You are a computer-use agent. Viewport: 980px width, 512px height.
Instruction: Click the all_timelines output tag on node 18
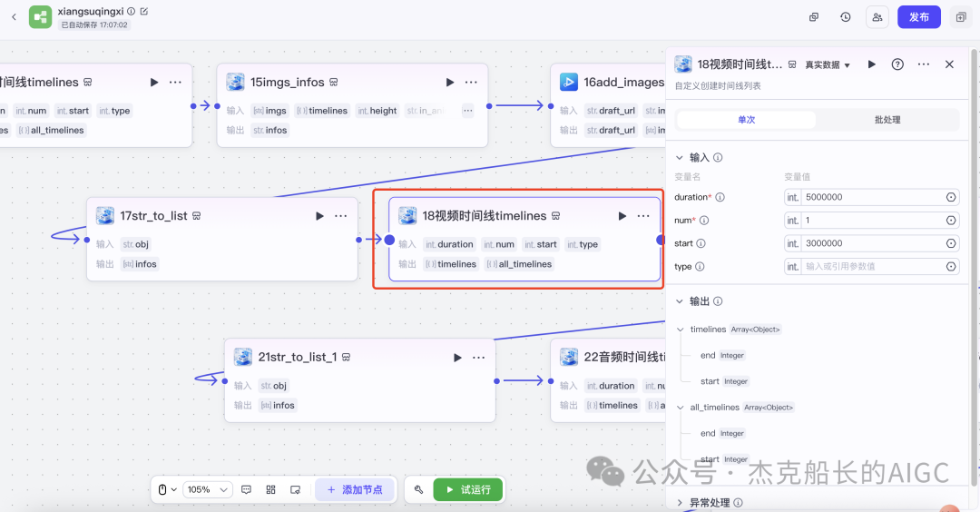point(519,264)
